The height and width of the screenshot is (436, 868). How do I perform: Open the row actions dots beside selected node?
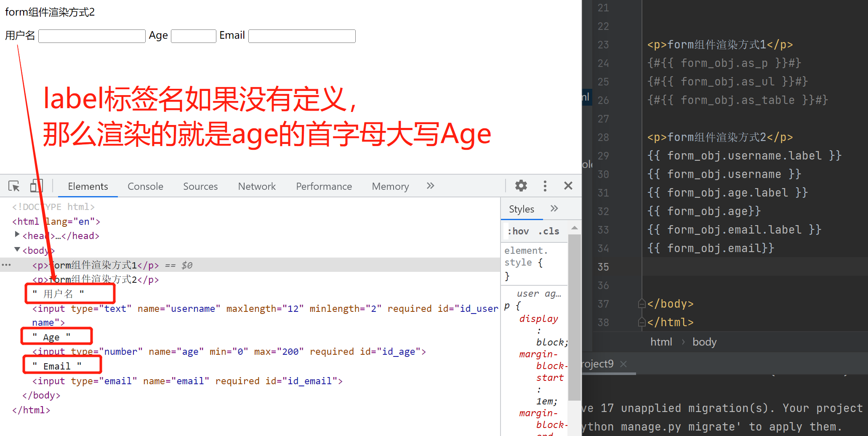(x=6, y=265)
